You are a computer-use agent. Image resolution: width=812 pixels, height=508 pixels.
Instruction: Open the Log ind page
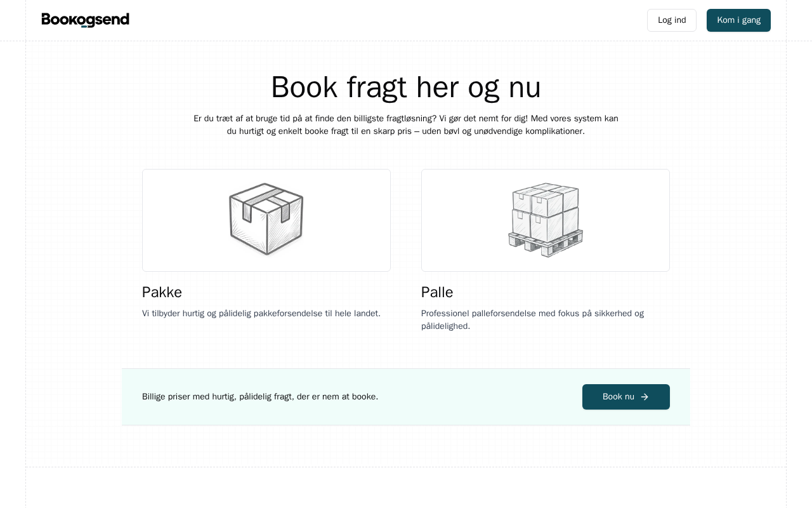(671, 20)
